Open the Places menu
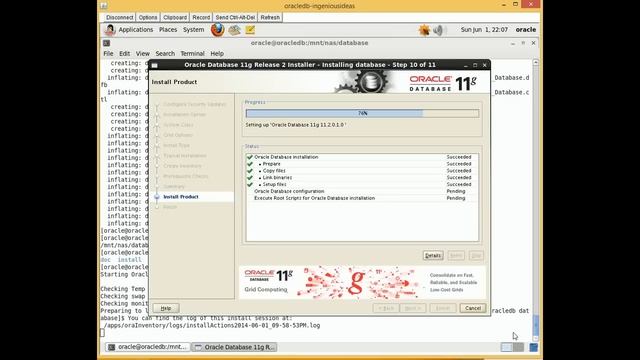The width and height of the screenshot is (640, 360). [168, 30]
